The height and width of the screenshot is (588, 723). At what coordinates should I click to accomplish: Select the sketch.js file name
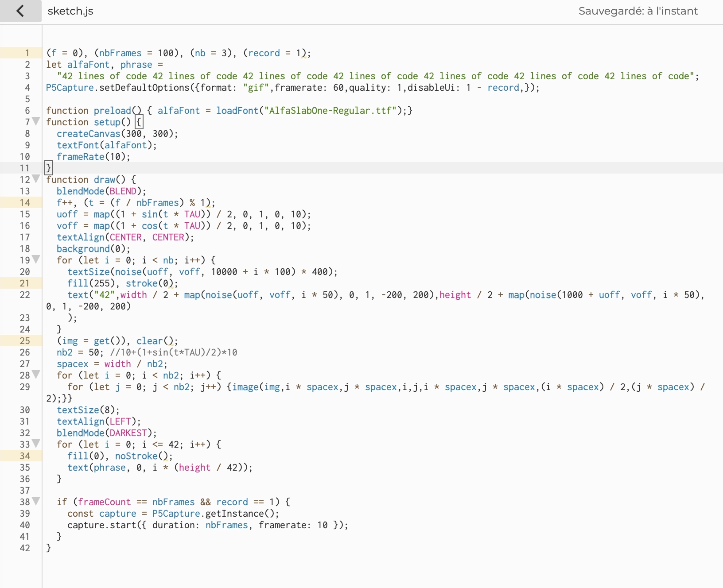click(x=70, y=11)
